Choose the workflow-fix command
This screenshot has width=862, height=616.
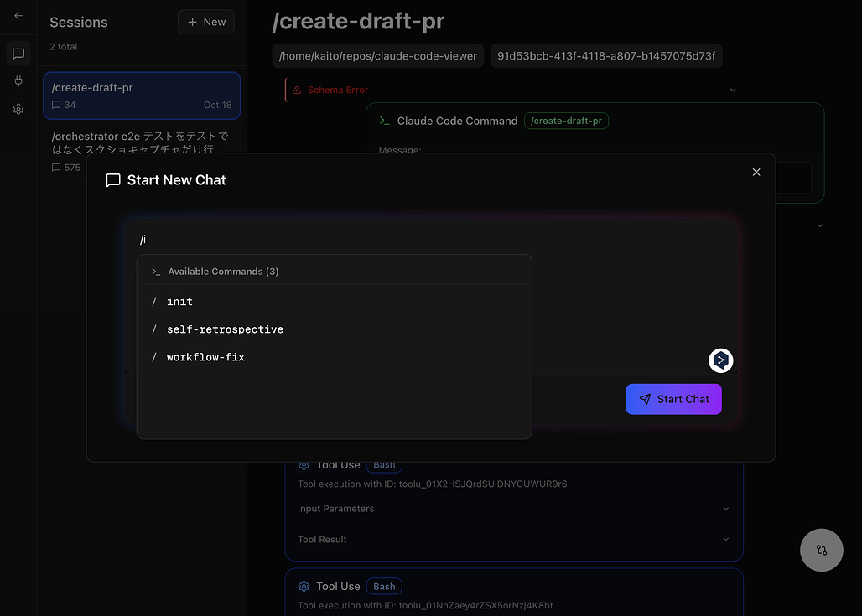coord(205,357)
